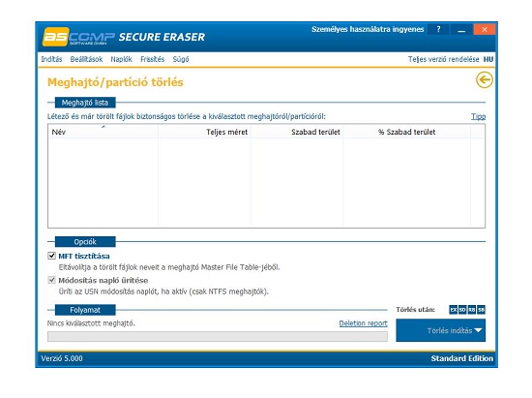Open the Tipp link

coord(479,116)
